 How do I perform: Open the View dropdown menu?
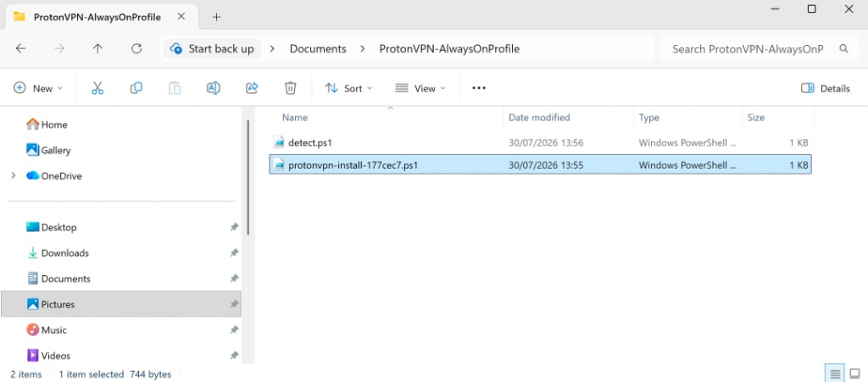[x=420, y=88]
